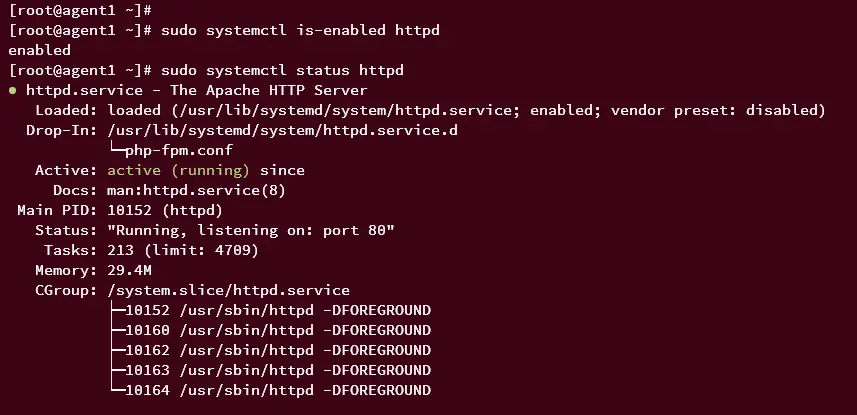This screenshot has width=857, height=415.
Task: Click the /system.slice/httpd.service CGroup path
Action: [x=228, y=290]
